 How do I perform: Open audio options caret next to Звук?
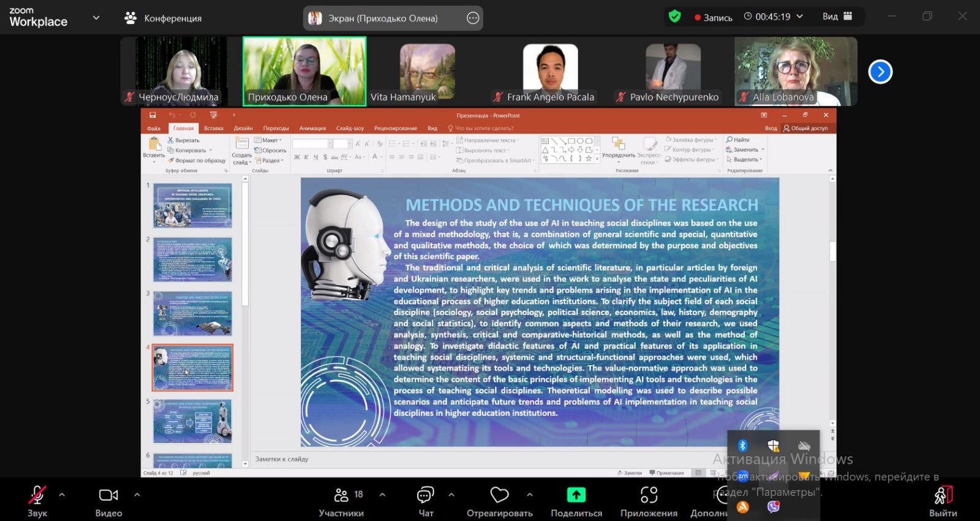point(62,495)
